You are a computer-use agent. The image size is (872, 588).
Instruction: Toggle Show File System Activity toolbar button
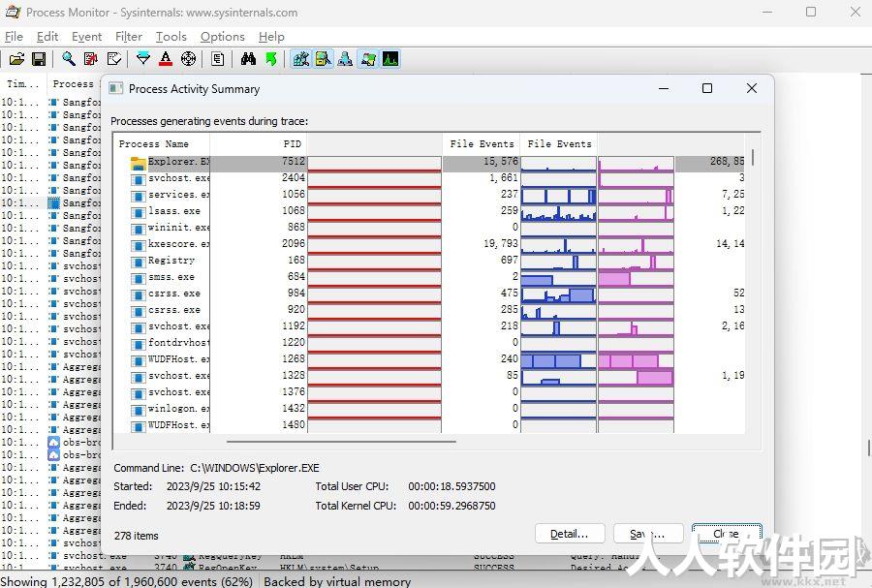point(323,59)
